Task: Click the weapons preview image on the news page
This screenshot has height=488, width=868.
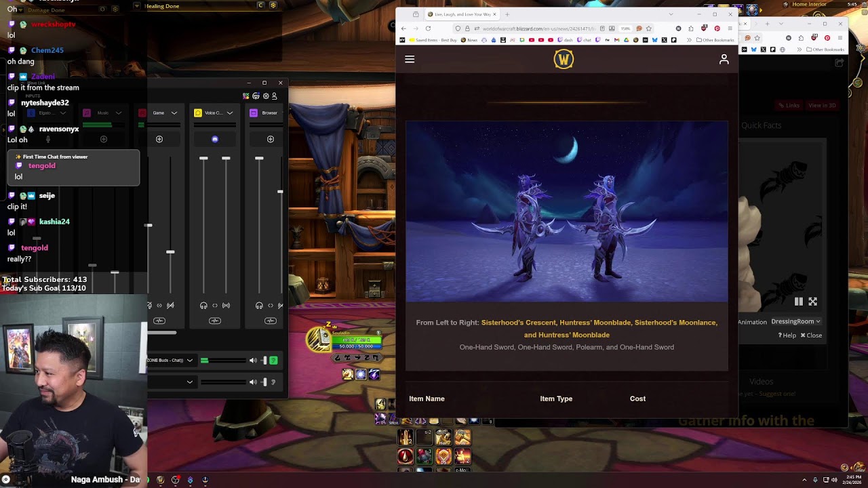Action: pyautogui.click(x=567, y=211)
